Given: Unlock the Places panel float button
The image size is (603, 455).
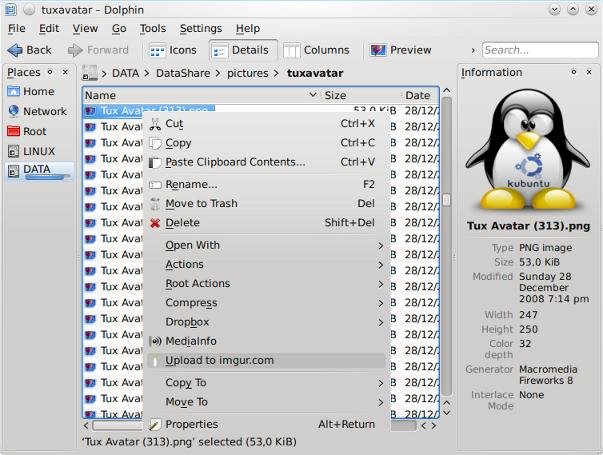Looking at the screenshot, I should (50, 72).
